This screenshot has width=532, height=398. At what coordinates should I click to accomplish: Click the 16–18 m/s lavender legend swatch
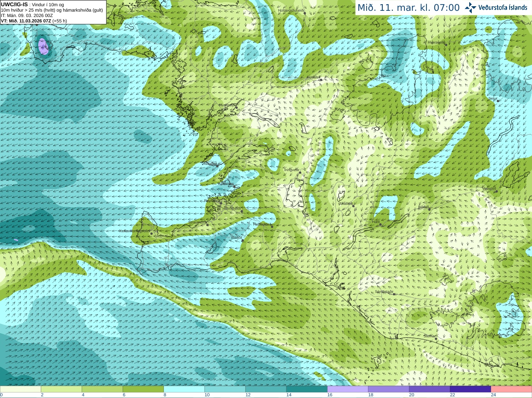click(x=348, y=389)
